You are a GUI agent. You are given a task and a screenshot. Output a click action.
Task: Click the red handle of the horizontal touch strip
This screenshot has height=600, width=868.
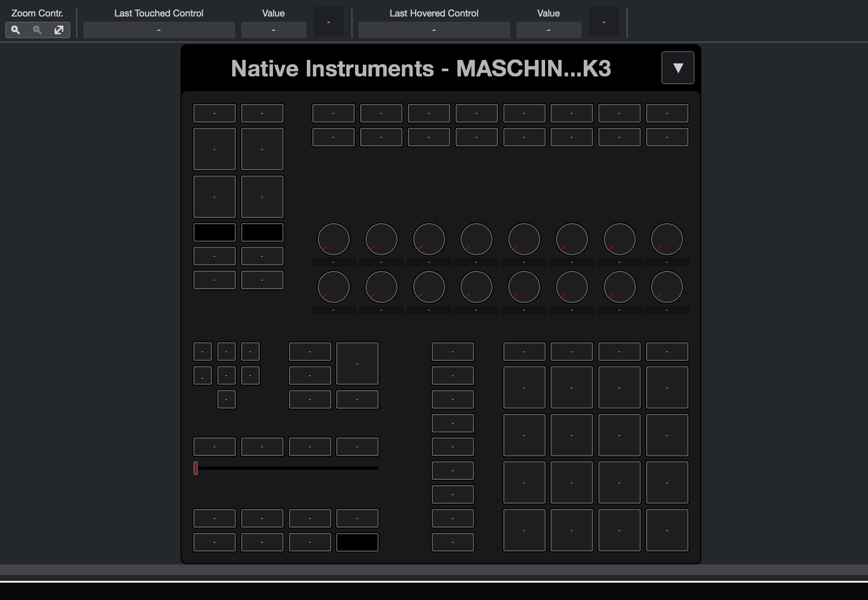point(196,468)
